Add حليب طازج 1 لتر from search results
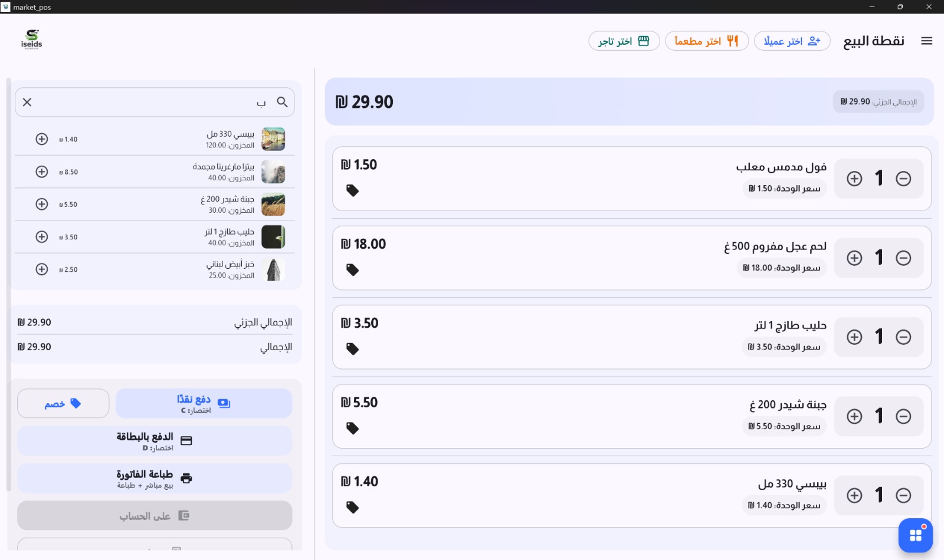The height and width of the screenshot is (560, 944). pos(42,236)
